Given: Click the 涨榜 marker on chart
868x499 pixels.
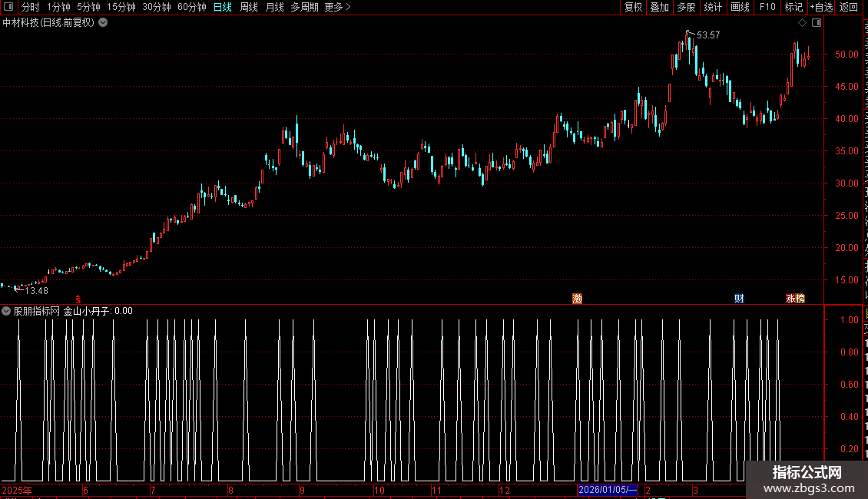Looking at the screenshot, I should point(796,299).
